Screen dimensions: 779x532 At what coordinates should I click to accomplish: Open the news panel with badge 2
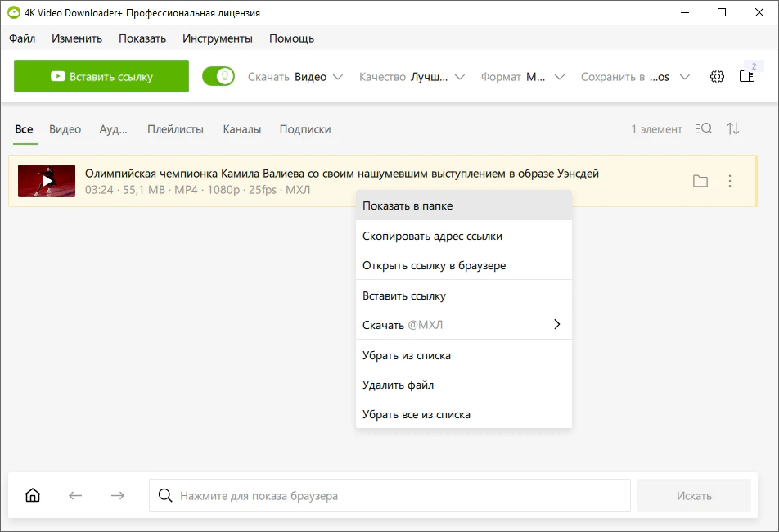[x=746, y=75]
